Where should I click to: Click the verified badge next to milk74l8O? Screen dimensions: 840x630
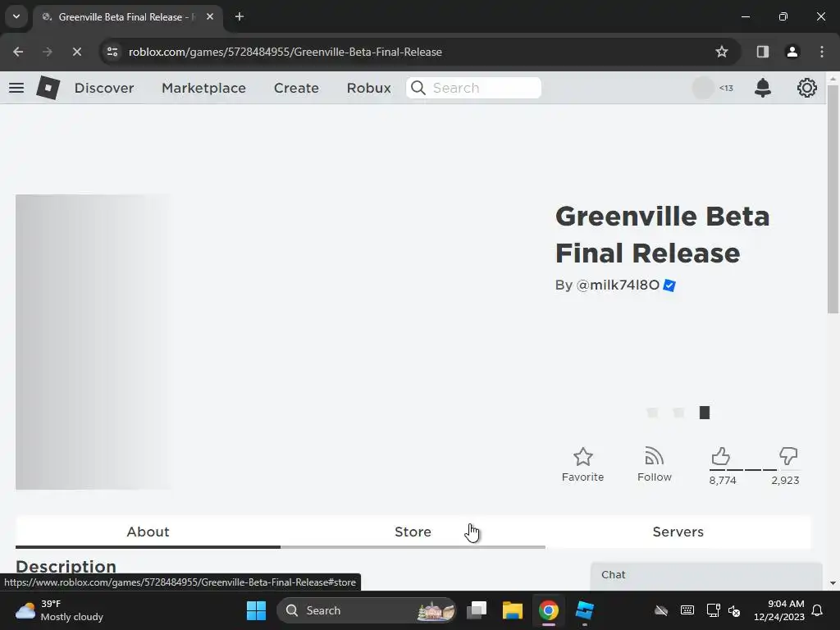coord(669,285)
